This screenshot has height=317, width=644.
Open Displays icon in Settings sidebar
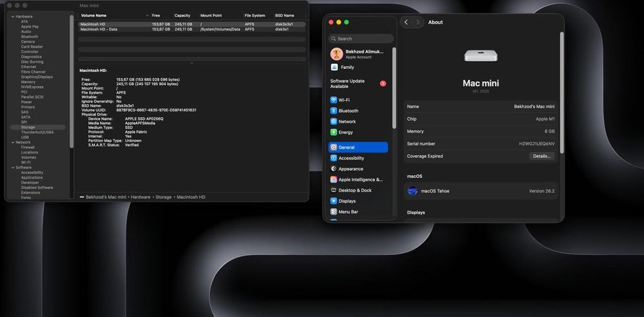point(334,201)
